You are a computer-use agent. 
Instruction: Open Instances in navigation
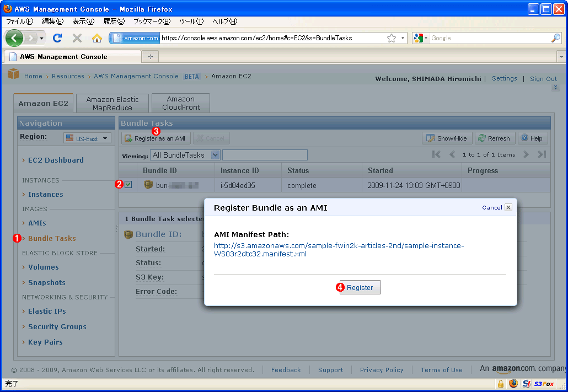46,195
